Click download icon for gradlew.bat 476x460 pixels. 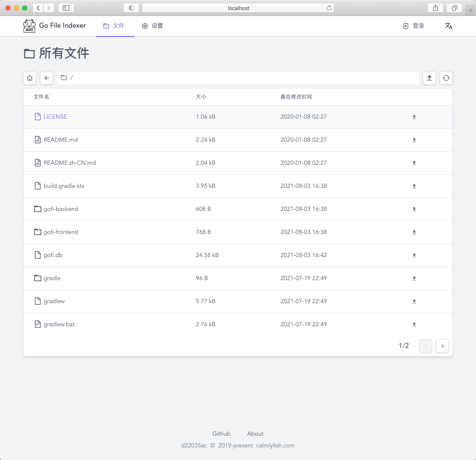[414, 325]
